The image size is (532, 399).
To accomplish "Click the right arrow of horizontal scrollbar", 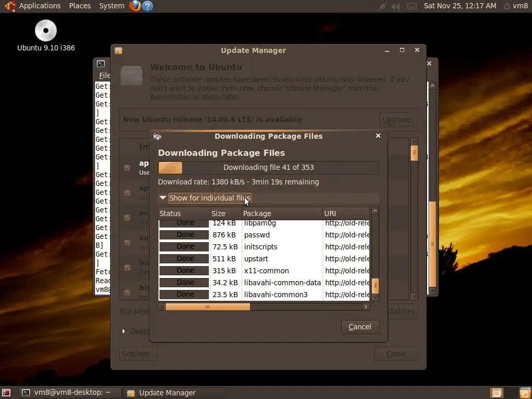I will click(366, 307).
